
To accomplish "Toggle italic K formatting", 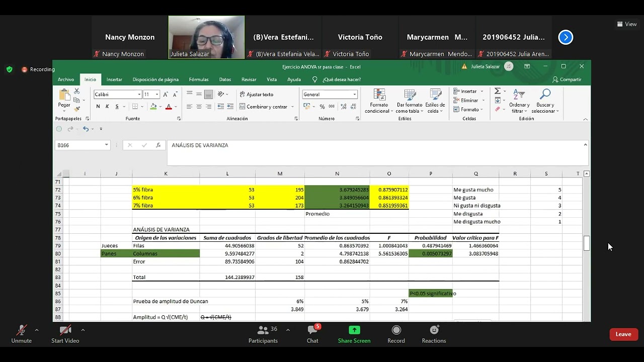I will point(107,107).
